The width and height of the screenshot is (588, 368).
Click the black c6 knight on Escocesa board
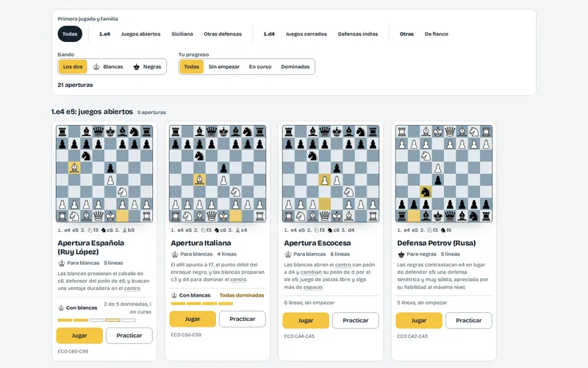point(313,156)
